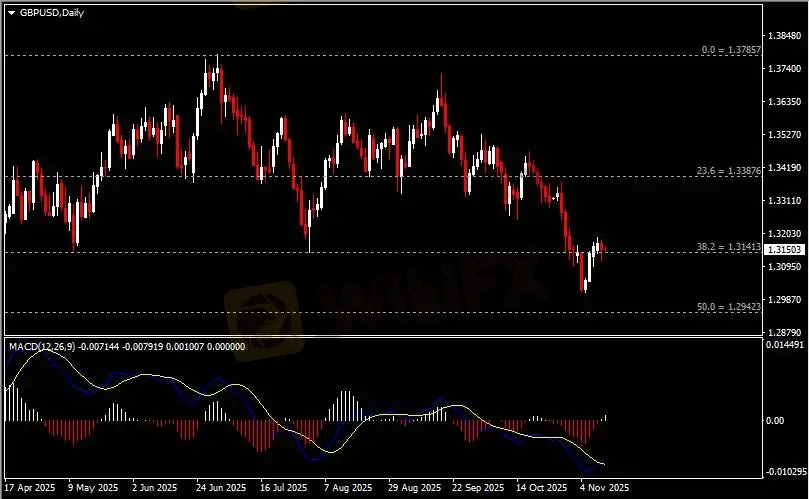Screen dimensions: 809x499
Task: Click the GBPUSD,Daily chart title
Action: pyautogui.click(x=52, y=13)
